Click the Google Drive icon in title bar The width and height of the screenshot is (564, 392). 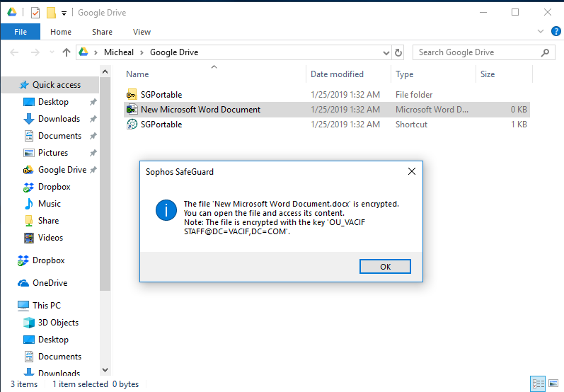12,12
